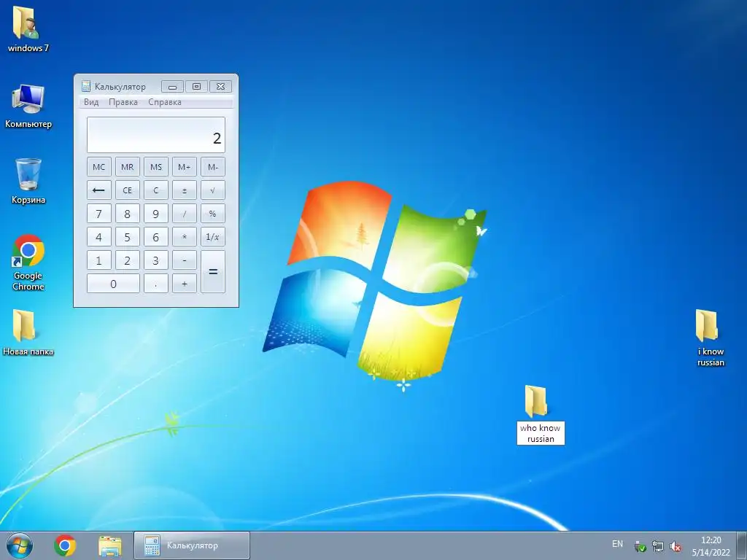
Task: Click the network tray icon
Action: click(x=658, y=546)
